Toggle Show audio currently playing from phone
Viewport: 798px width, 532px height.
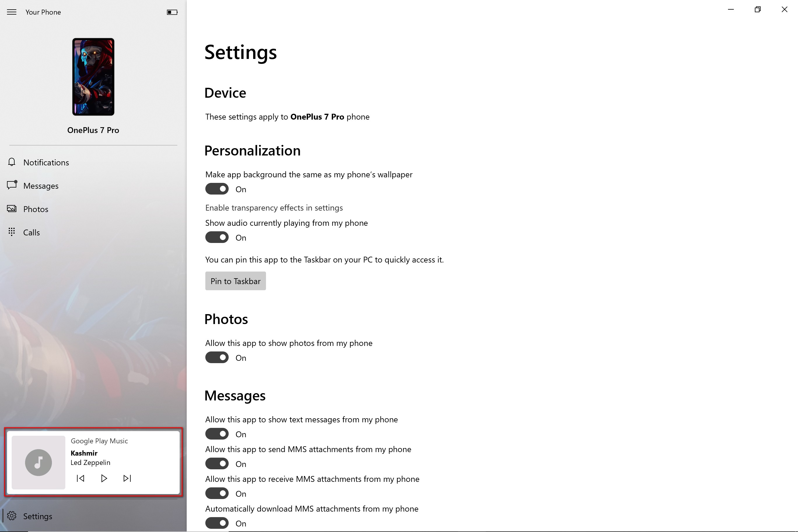click(x=217, y=237)
